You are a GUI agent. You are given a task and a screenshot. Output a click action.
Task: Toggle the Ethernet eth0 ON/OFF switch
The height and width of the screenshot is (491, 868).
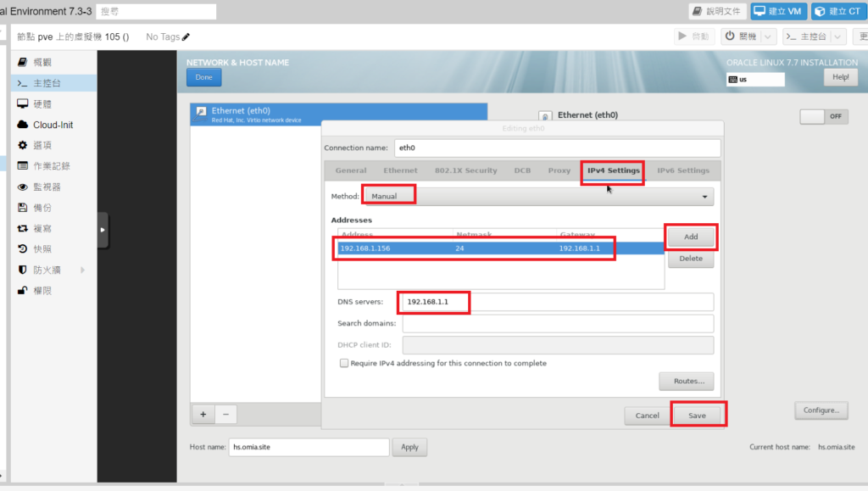coord(823,117)
